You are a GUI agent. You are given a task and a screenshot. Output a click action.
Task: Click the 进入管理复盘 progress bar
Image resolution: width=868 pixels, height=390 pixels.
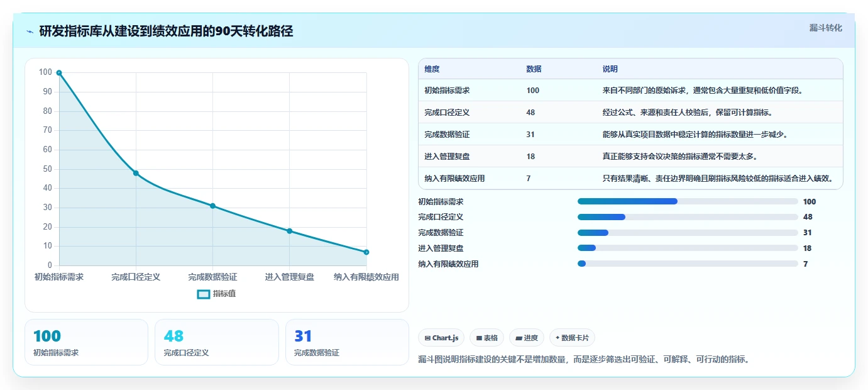tap(688, 248)
